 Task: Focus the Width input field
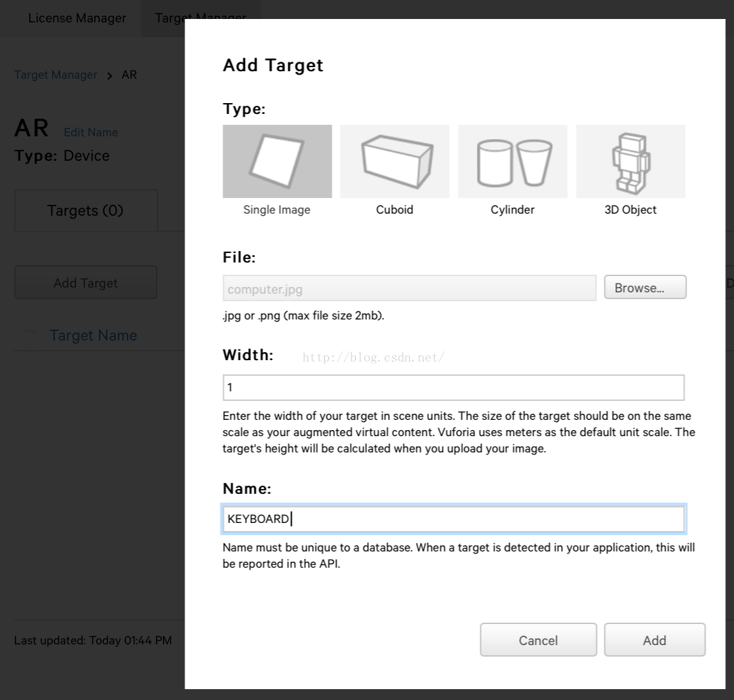(x=454, y=387)
